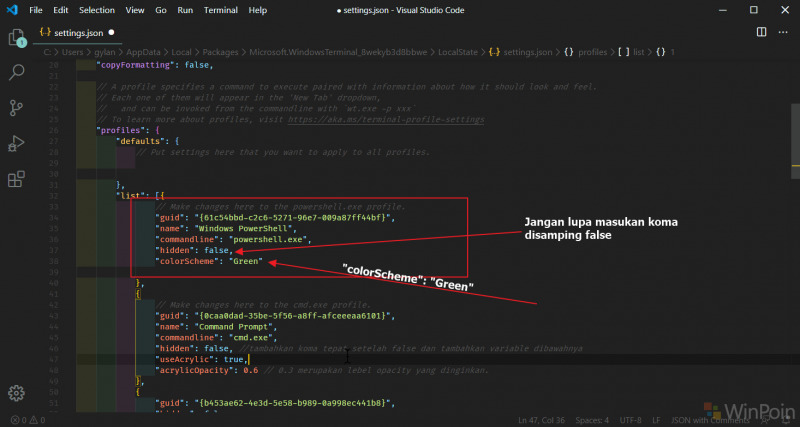Click the editor vertical scrollbar thumb
Image resolution: width=800 pixels, height=427 pixels.
795,141
